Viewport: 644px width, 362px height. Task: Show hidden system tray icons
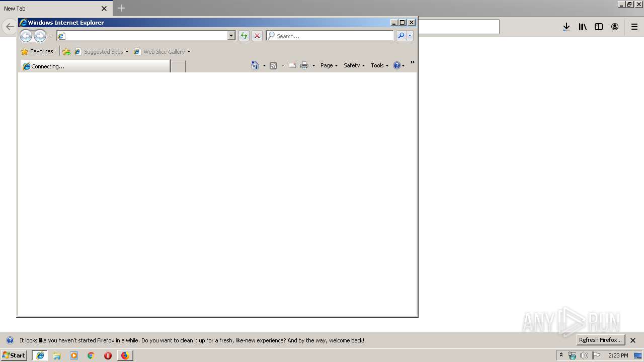click(x=561, y=355)
